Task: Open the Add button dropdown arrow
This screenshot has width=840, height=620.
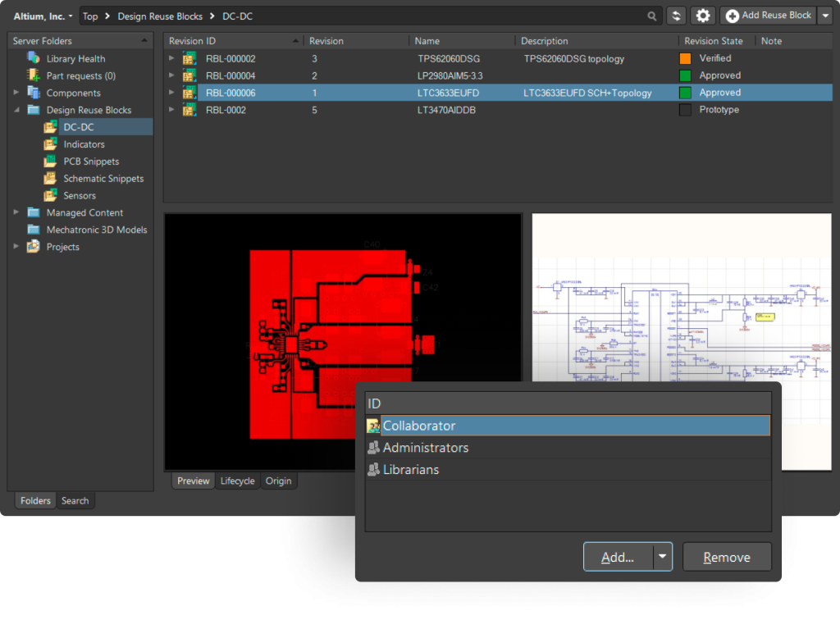Action: tap(662, 557)
